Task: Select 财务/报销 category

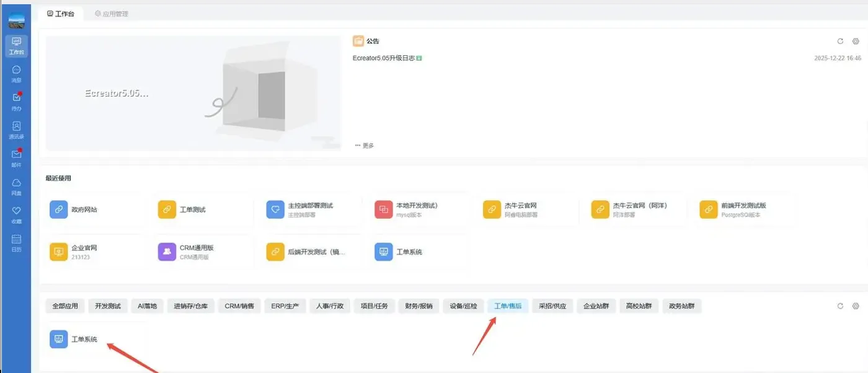Action: coord(419,306)
